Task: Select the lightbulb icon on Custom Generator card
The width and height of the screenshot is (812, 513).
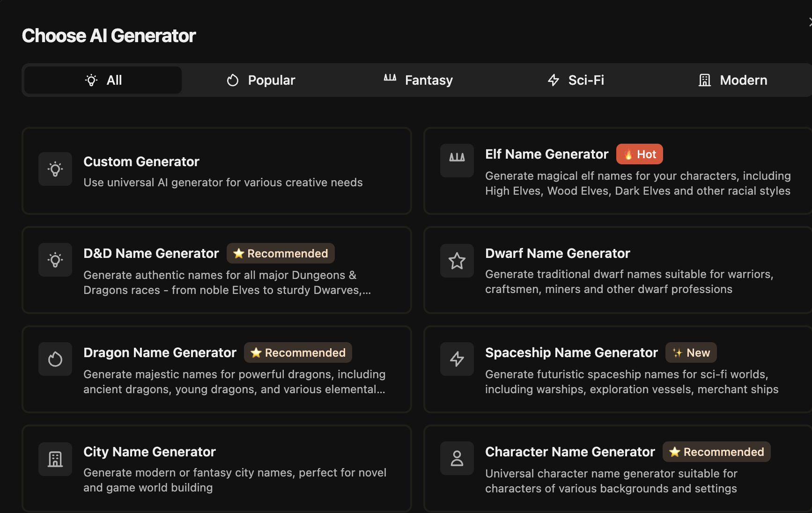Action: click(55, 169)
